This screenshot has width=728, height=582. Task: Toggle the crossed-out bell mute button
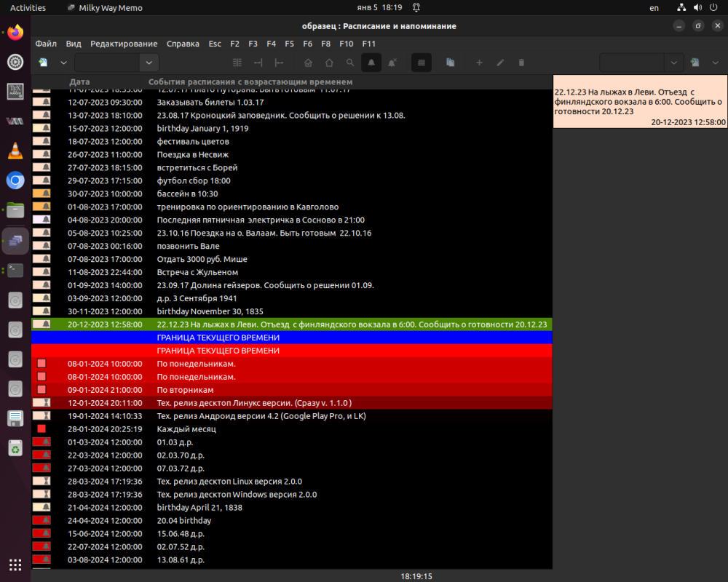point(392,63)
